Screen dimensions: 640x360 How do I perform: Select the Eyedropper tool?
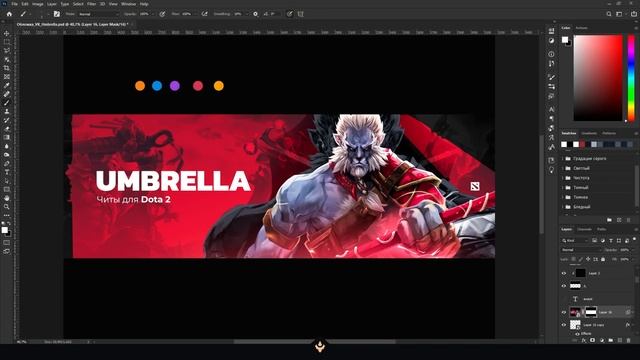point(7,85)
